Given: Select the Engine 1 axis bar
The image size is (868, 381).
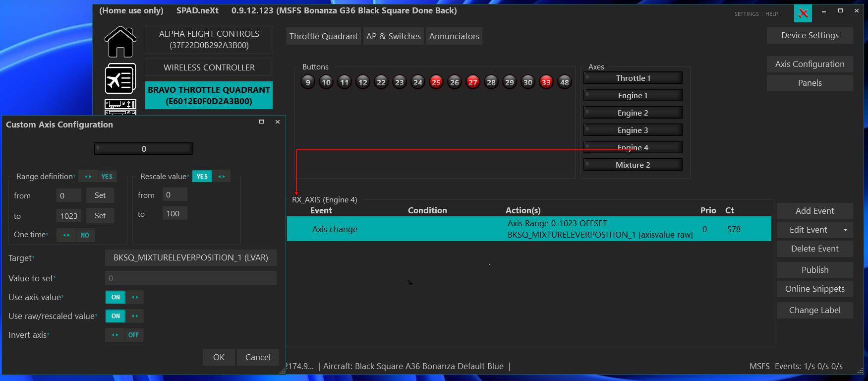Looking at the screenshot, I should (633, 95).
